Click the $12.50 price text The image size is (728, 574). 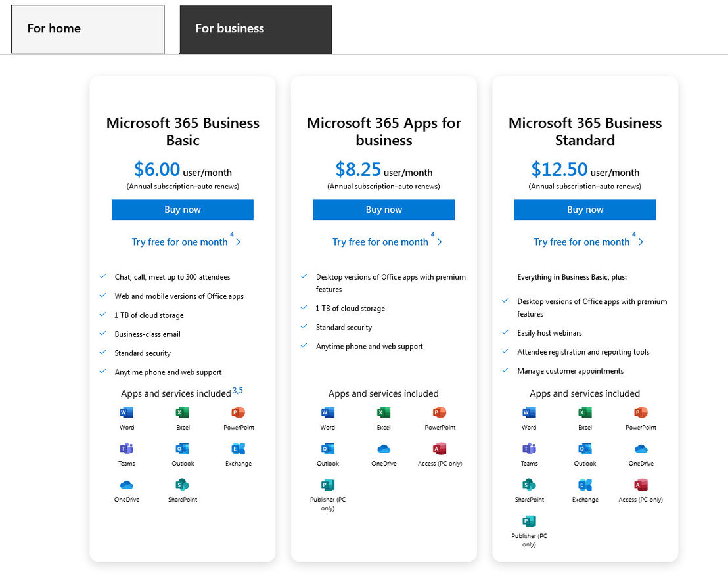tap(559, 169)
